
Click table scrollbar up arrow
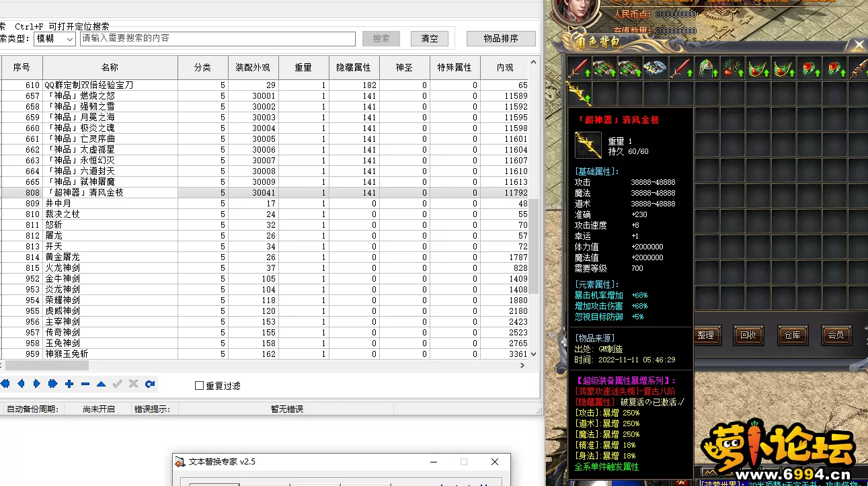click(x=534, y=61)
